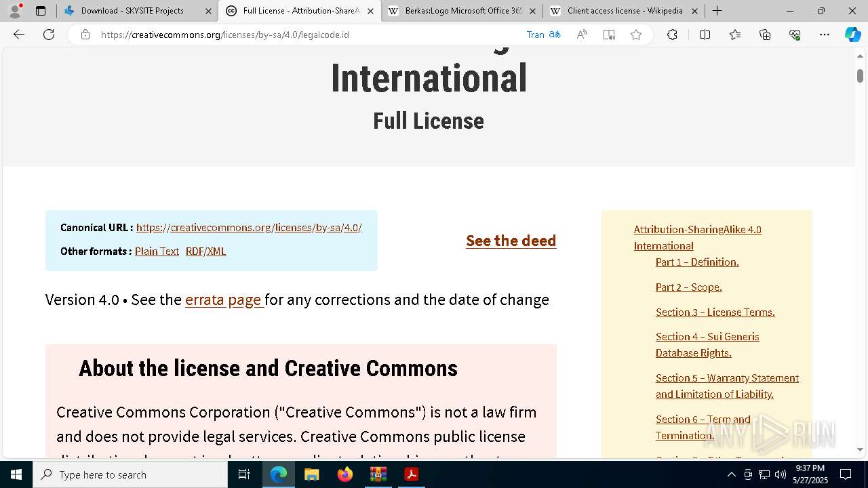Jump to Section 6 – Term and Termination
The width and height of the screenshot is (868, 488).
(703, 428)
